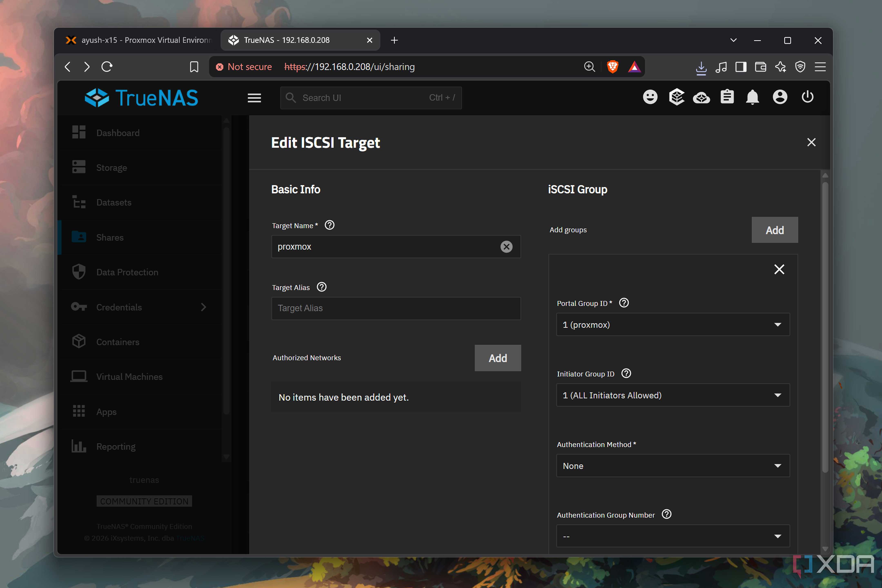
Task: Open the browser tab list chevron
Action: pos(733,40)
